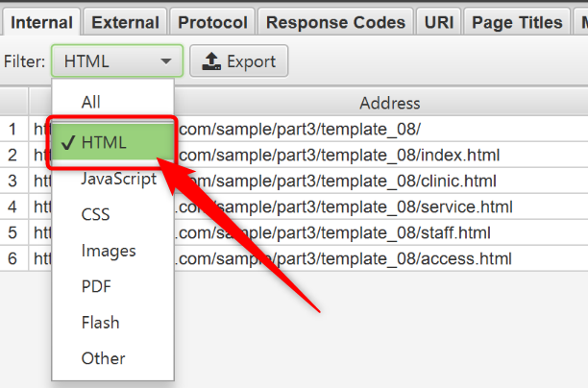Open the External tab
The height and width of the screenshot is (388, 588).
tap(126, 22)
